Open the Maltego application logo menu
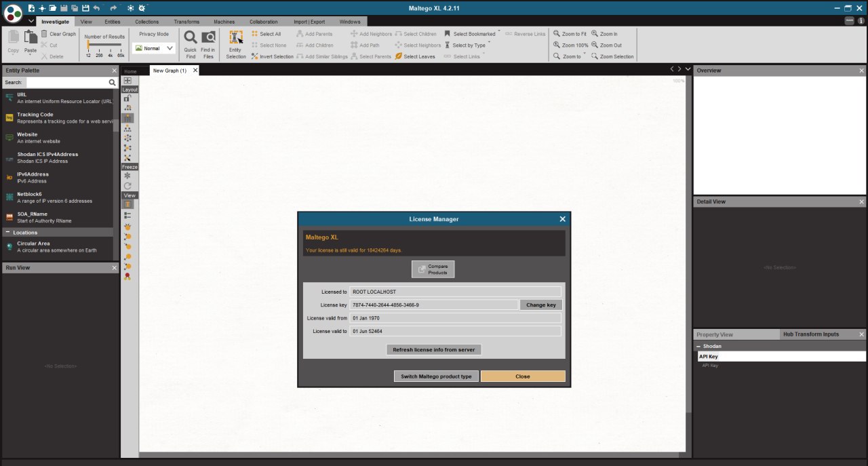Viewport: 868px width, 466px height. [x=13, y=12]
